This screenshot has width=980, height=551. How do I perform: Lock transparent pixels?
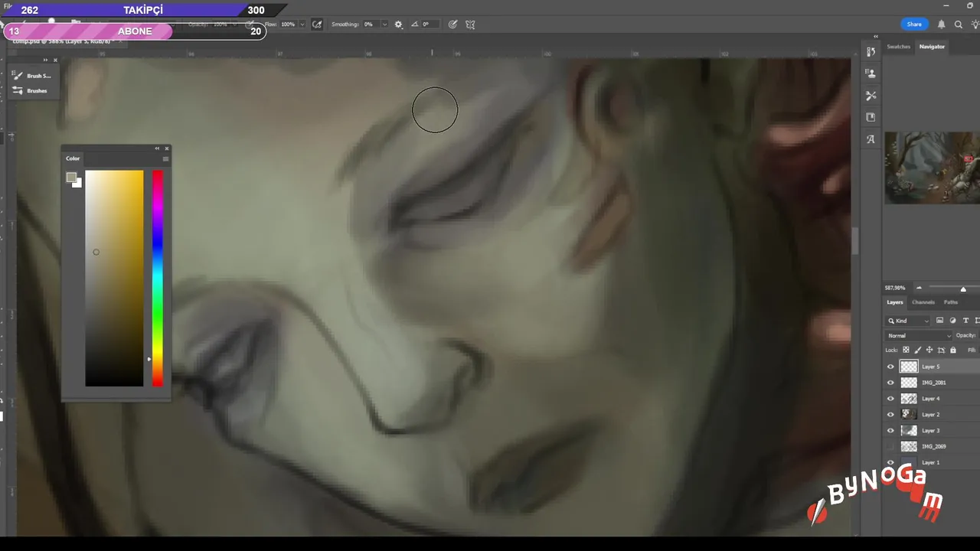point(906,350)
